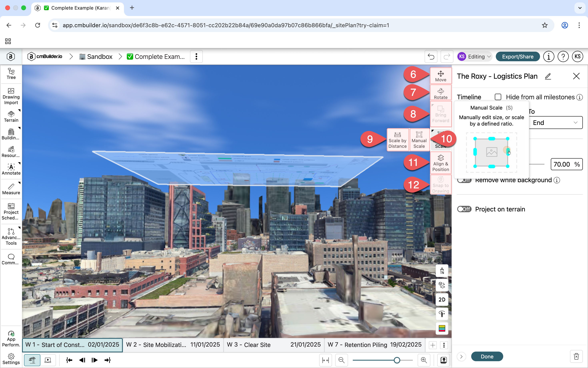This screenshot has width=588, height=368.
Task: Select W 1 Start of Construction milestone
Action: [x=72, y=345]
